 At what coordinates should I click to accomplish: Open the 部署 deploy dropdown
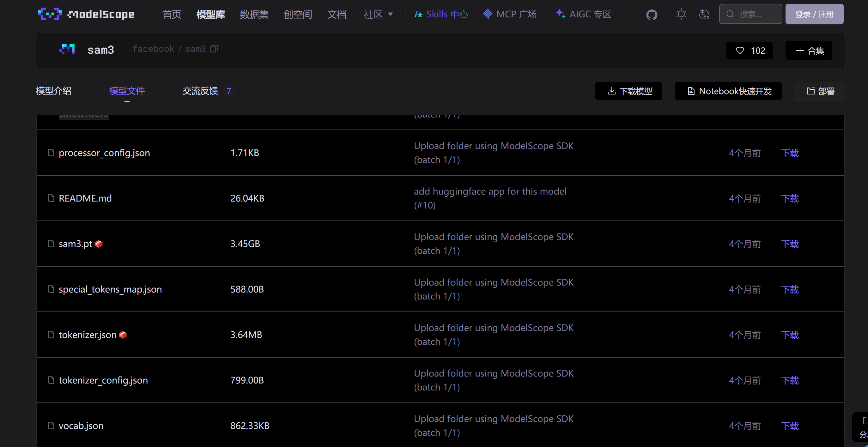pos(820,91)
